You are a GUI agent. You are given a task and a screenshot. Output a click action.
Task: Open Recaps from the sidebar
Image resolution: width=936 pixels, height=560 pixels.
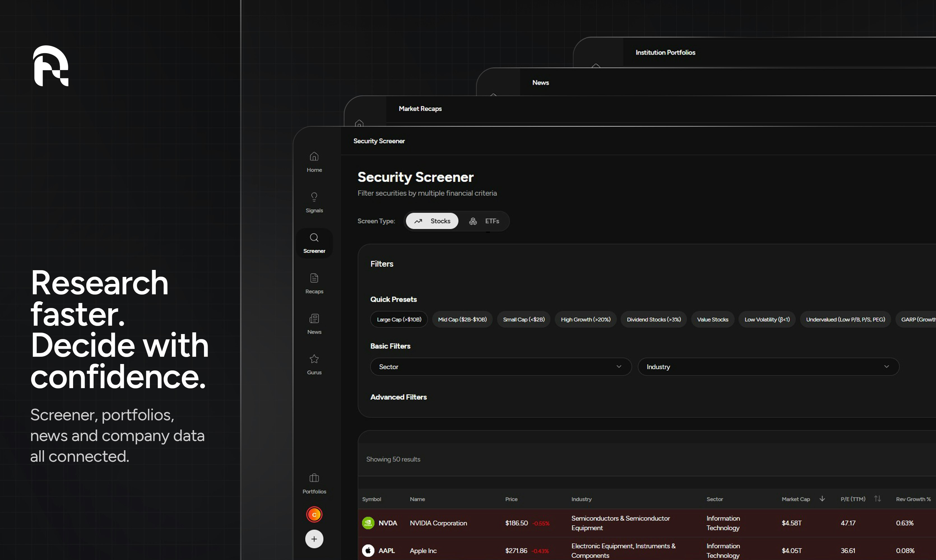(x=314, y=283)
